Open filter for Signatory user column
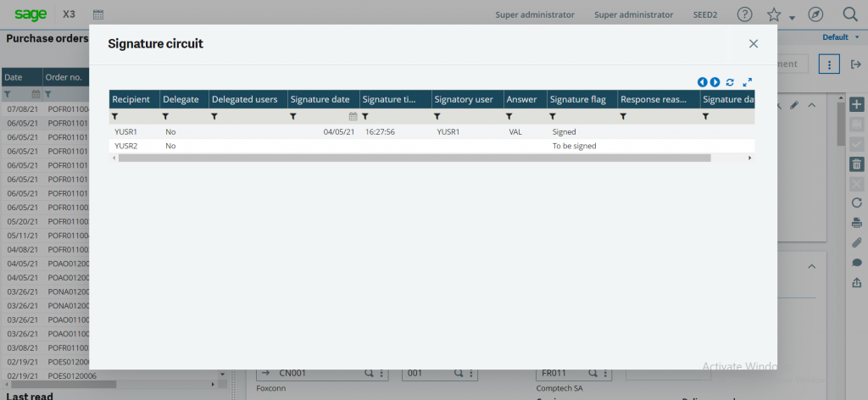Image resolution: width=868 pixels, height=400 pixels. tap(437, 116)
